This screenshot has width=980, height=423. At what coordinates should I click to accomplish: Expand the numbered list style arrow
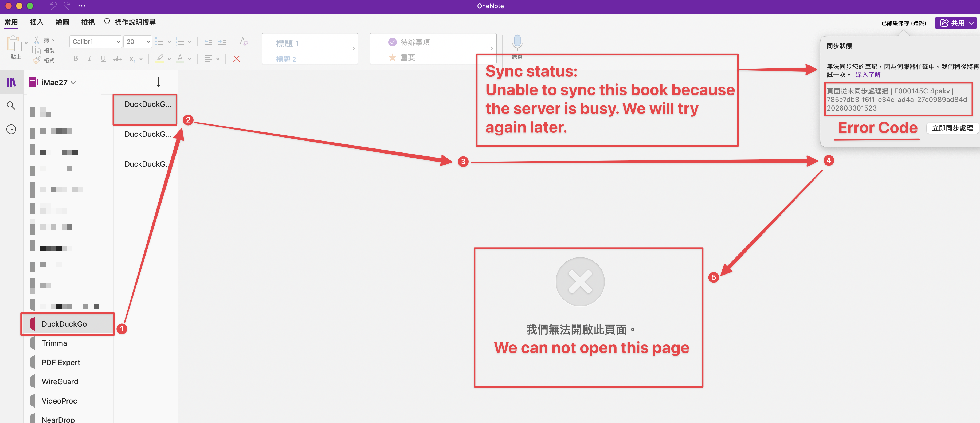tap(189, 42)
